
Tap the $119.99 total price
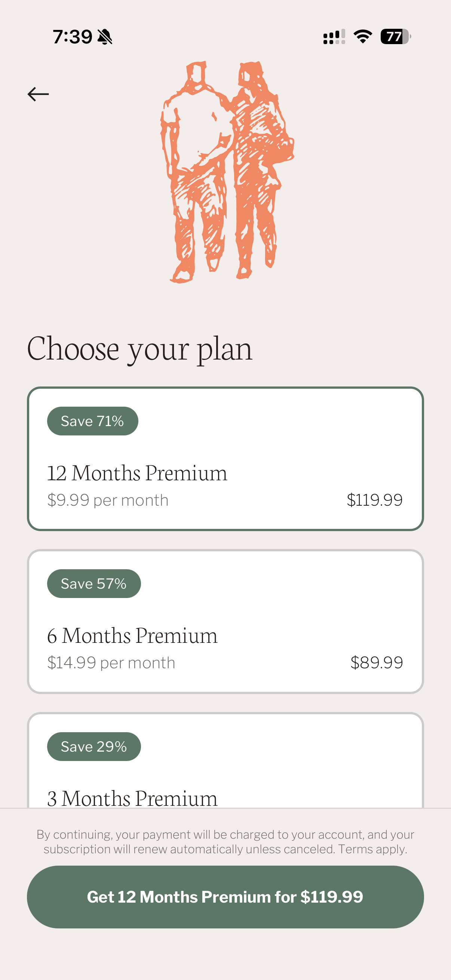(x=374, y=499)
